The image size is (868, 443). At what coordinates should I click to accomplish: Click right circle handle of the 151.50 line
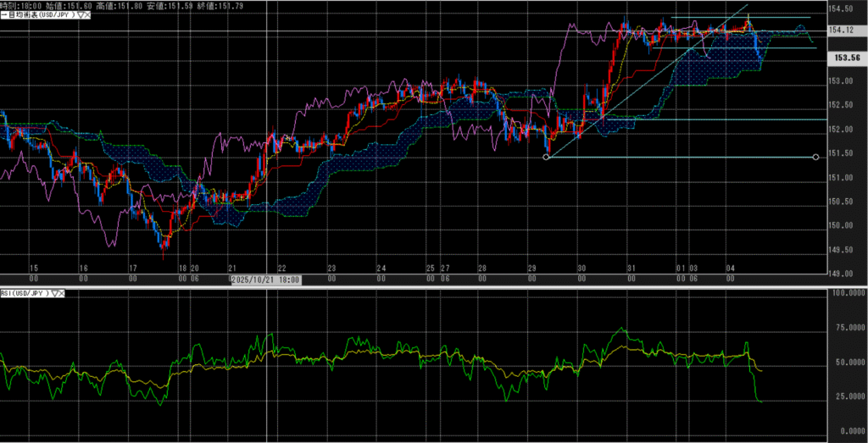pos(815,157)
